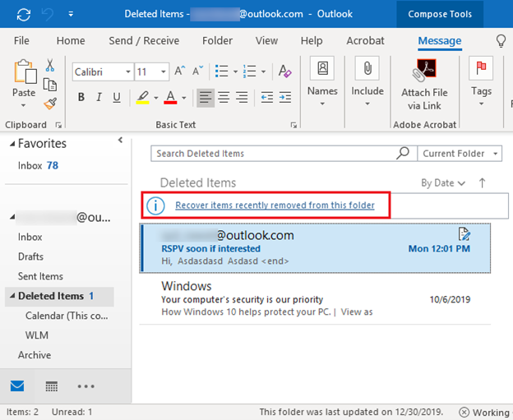
Task: Open the Drafts folder
Action: (x=30, y=256)
